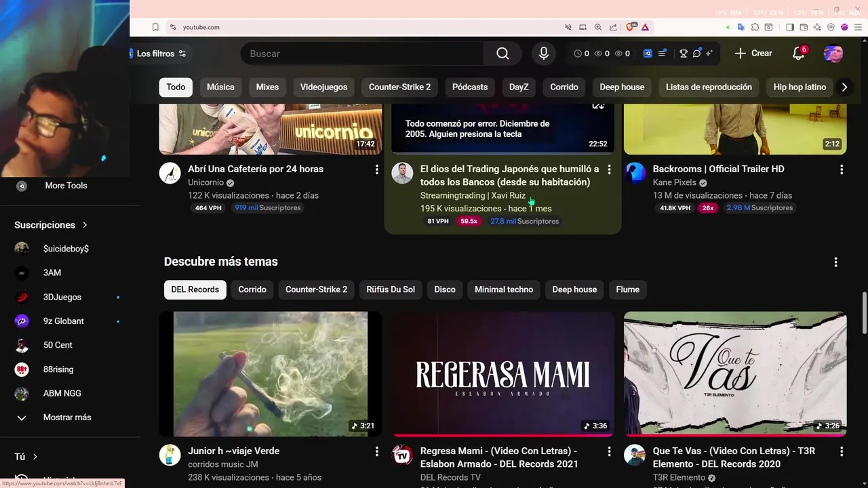This screenshot has height=488, width=868.
Task: Click the Brave Rewards triangle icon
Action: pyautogui.click(x=645, y=27)
